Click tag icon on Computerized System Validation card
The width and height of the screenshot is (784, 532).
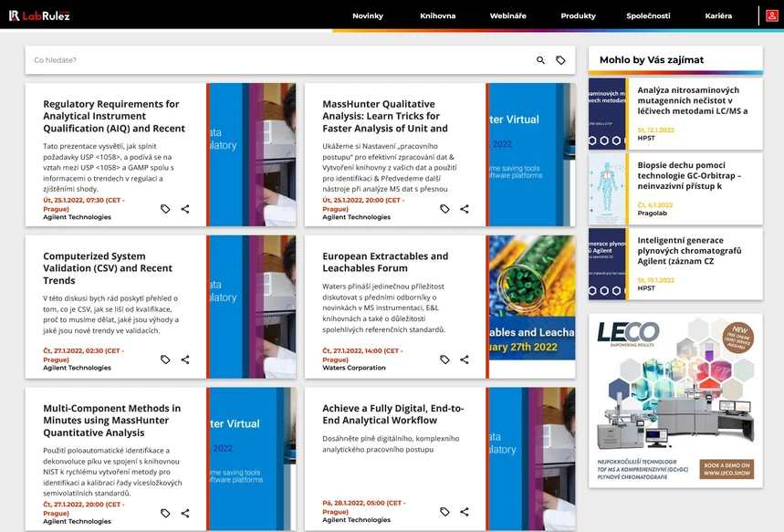(x=165, y=360)
